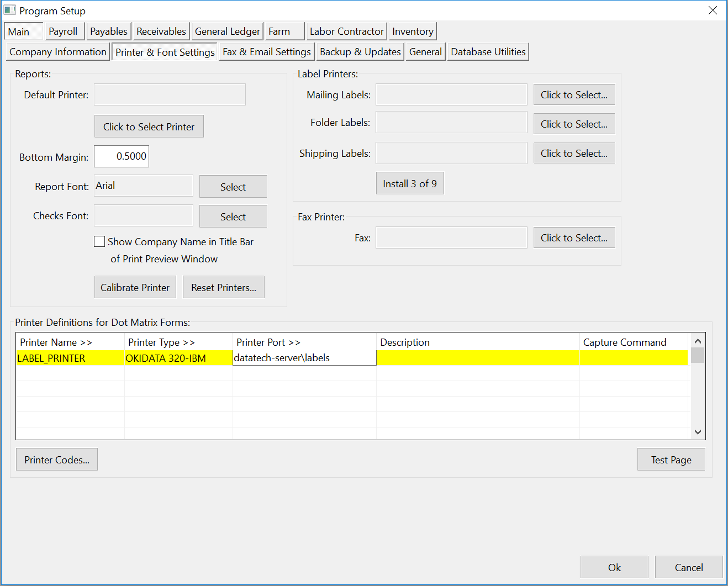The width and height of the screenshot is (728, 586).
Task: Choose the Checks Font with Select
Action: (233, 217)
